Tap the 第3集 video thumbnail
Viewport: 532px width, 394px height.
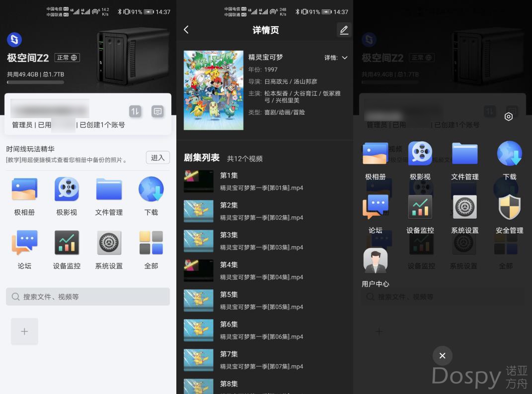199,241
